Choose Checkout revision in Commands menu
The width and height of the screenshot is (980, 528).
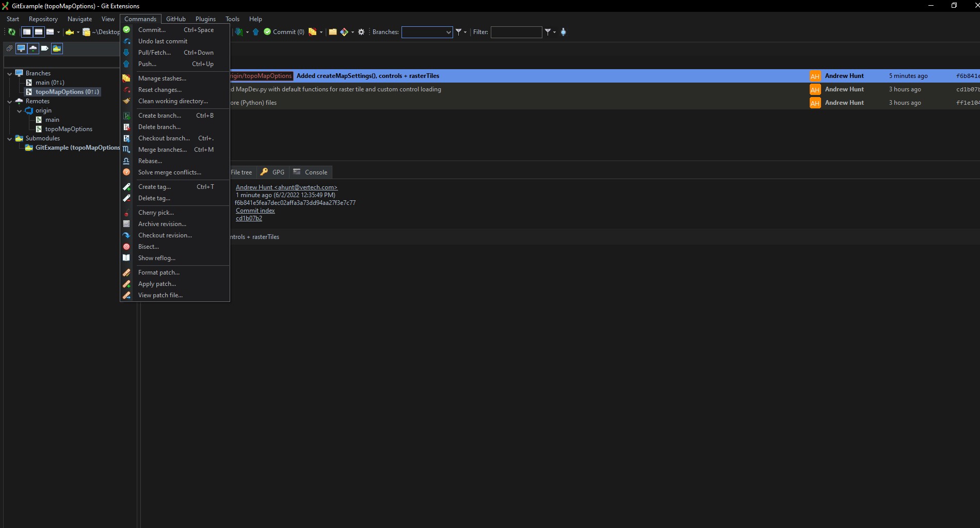pyautogui.click(x=175, y=235)
